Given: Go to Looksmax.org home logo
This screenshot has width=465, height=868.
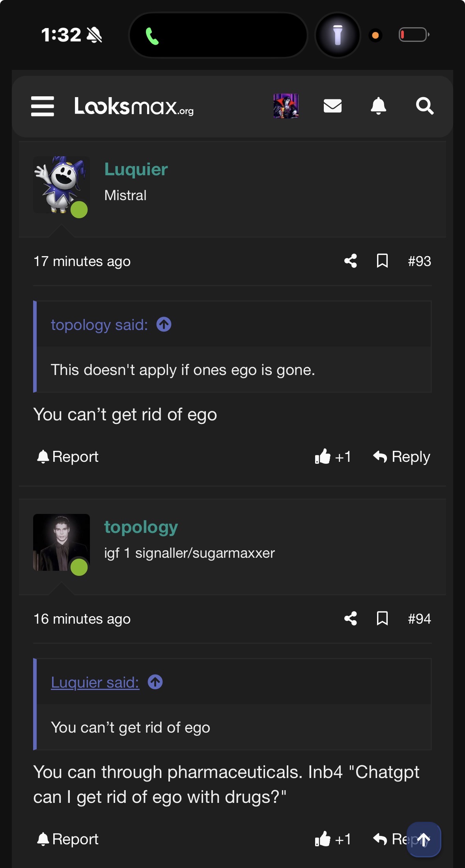Looking at the screenshot, I should (x=134, y=106).
